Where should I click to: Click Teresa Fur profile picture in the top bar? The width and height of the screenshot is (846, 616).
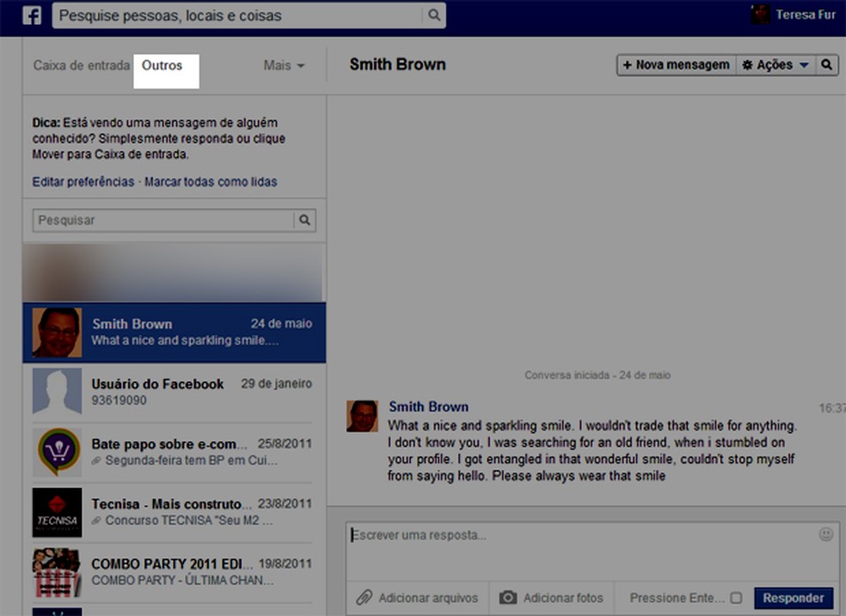point(760,15)
